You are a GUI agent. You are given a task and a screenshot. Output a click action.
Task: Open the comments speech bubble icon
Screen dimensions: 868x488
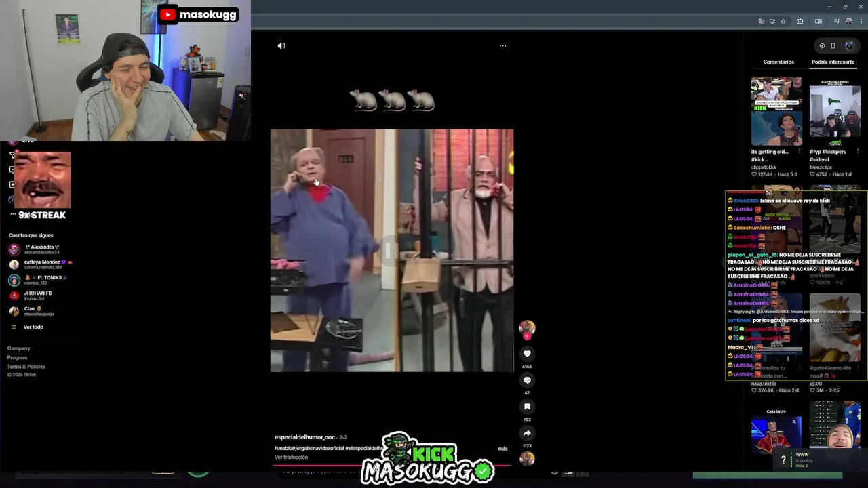pyautogui.click(x=527, y=380)
